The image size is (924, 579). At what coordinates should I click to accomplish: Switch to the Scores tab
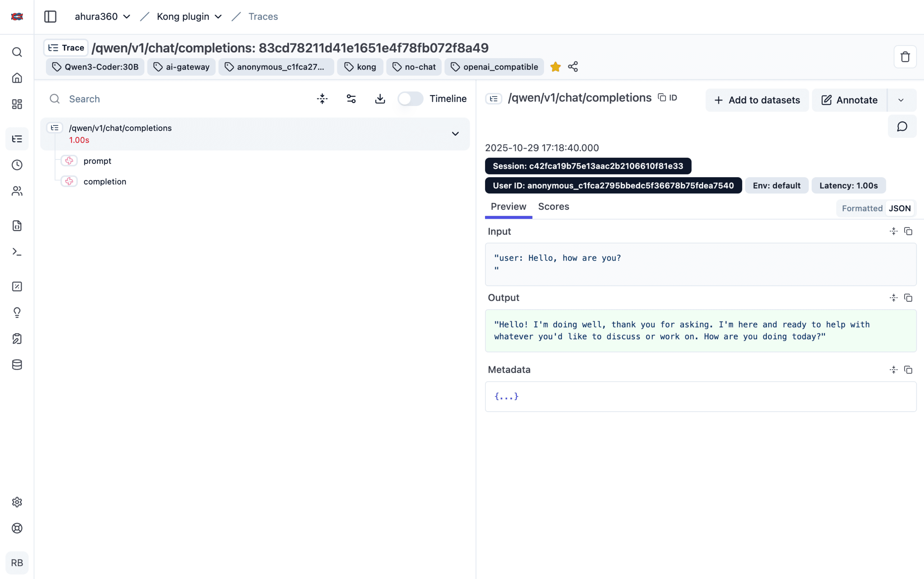553,206
